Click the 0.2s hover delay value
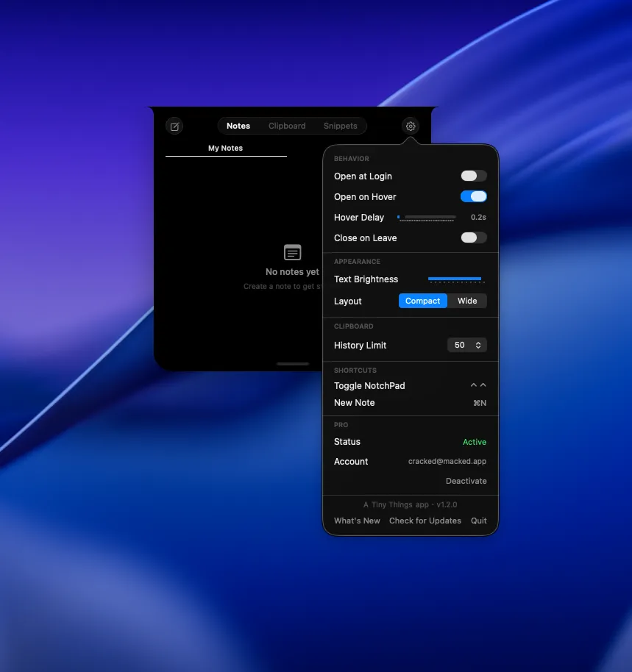Screen dimensions: 632x672 [478, 218]
